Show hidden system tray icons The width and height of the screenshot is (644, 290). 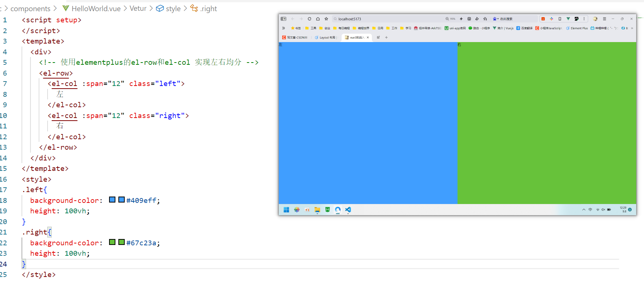pyautogui.click(x=584, y=210)
